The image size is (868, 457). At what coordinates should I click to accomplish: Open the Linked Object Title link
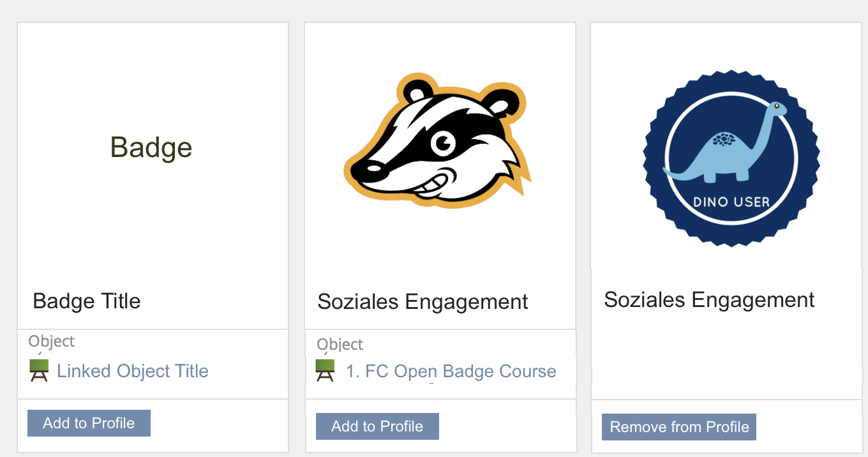pos(133,371)
